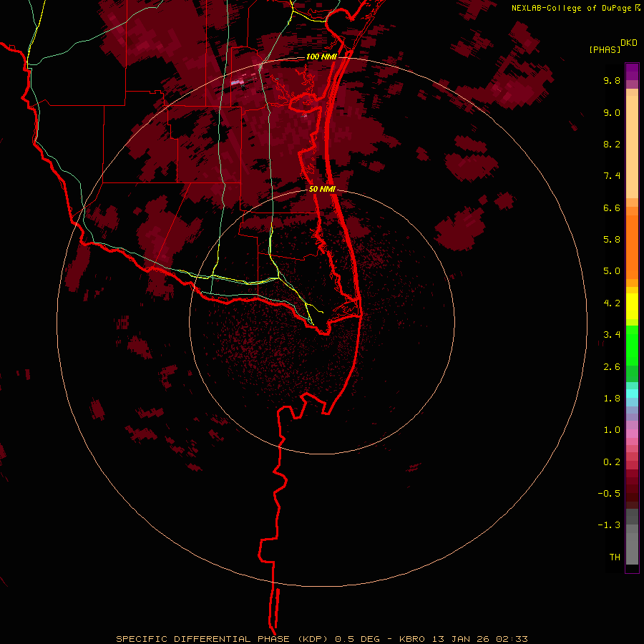Click the TH label on the color scale
Screen dimensions: 644x644
tap(615, 557)
